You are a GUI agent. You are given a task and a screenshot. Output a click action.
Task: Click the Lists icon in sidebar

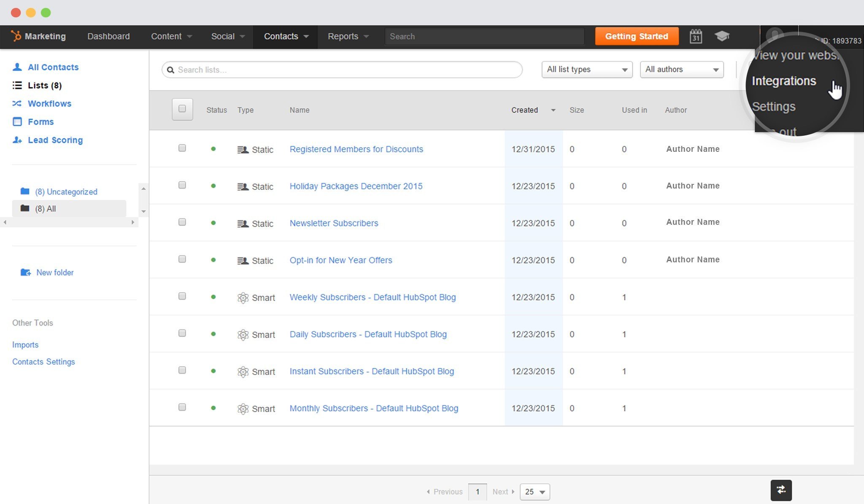[17, 85]
